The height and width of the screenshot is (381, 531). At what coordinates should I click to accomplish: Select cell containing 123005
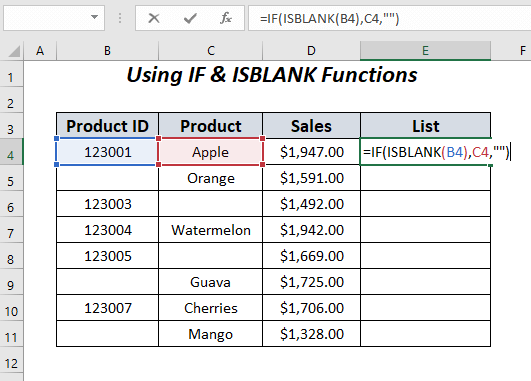click(x=107, y=256)
